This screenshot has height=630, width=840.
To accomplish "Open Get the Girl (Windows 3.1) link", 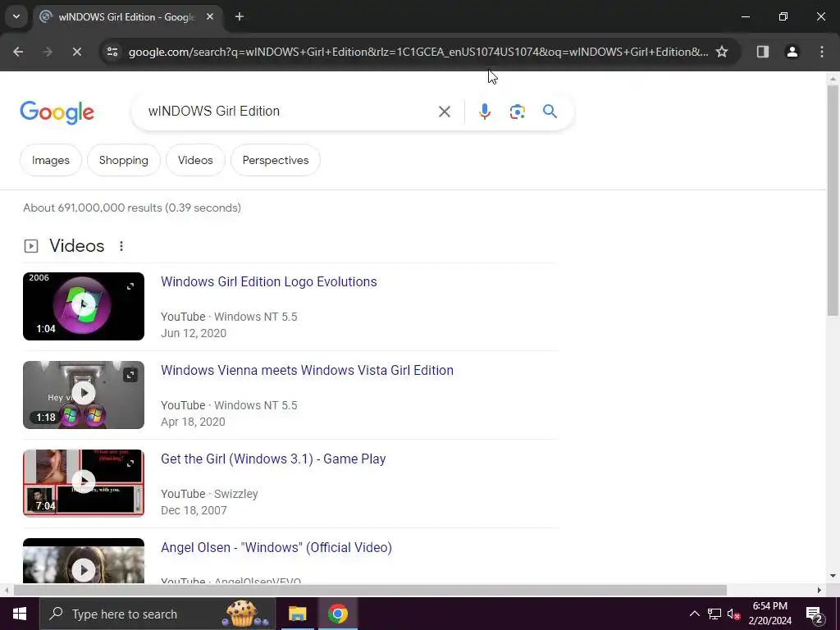I will click(x=273, y=459).
